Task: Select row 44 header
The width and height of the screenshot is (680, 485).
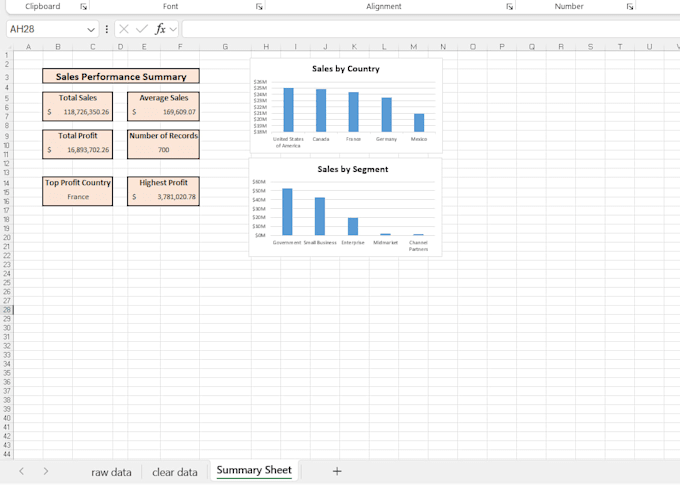Action: point(7,454)
